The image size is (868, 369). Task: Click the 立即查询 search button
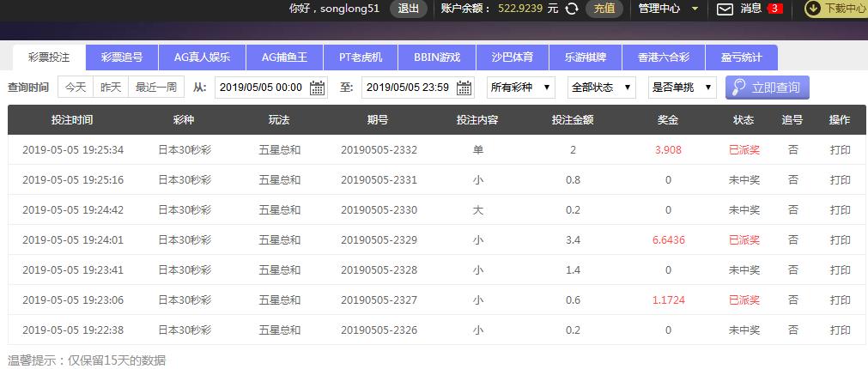click(x=768, y=88)
